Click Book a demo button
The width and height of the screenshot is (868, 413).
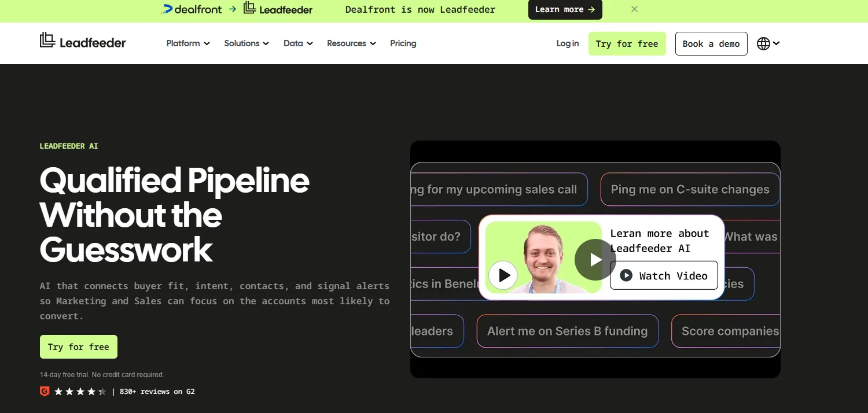point(711,44)
